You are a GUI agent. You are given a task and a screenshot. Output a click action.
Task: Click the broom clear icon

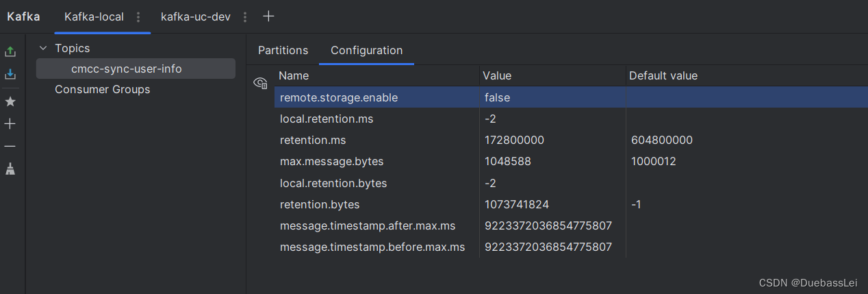(x=10, y=169)
